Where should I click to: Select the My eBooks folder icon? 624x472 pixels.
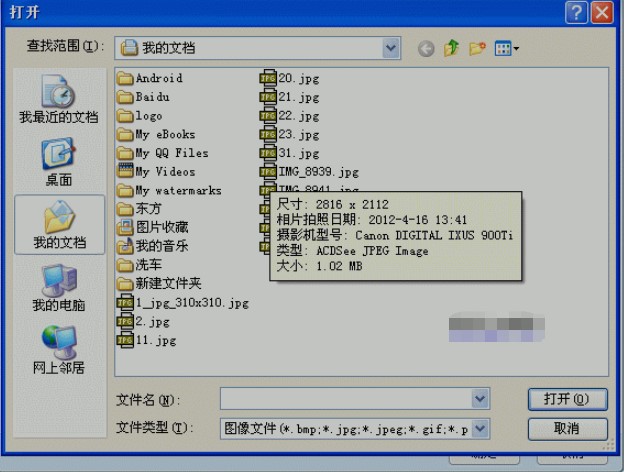(x=125, y=135)
